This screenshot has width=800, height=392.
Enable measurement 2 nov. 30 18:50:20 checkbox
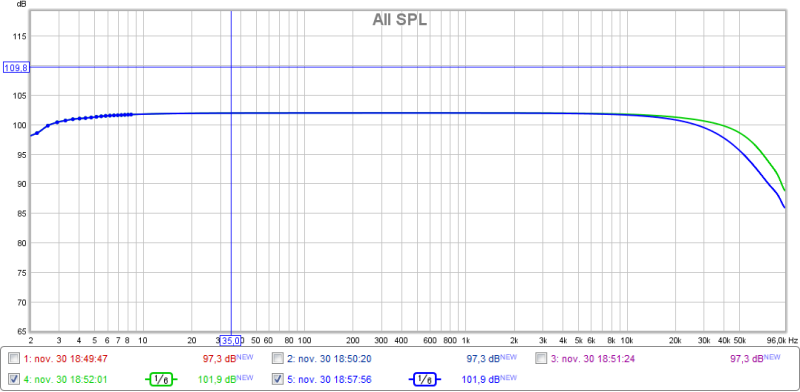click(x=278, y=358)
